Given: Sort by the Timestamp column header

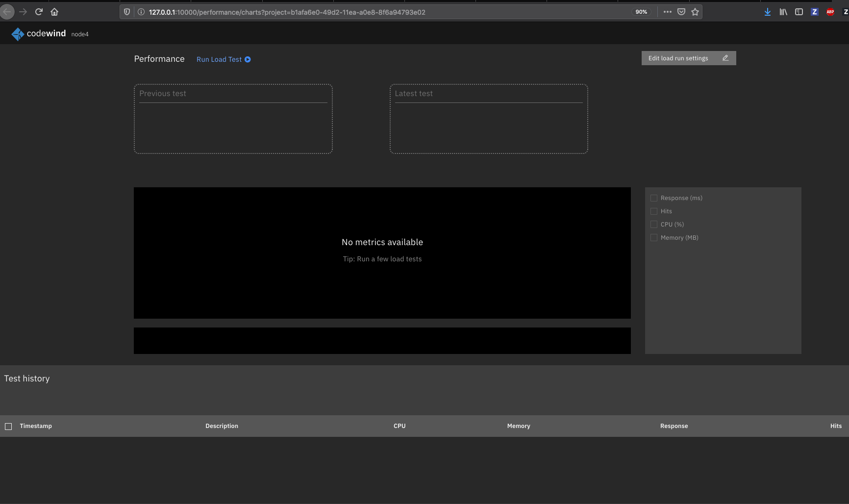Looking at the screenshot, I should click(36, 426).
